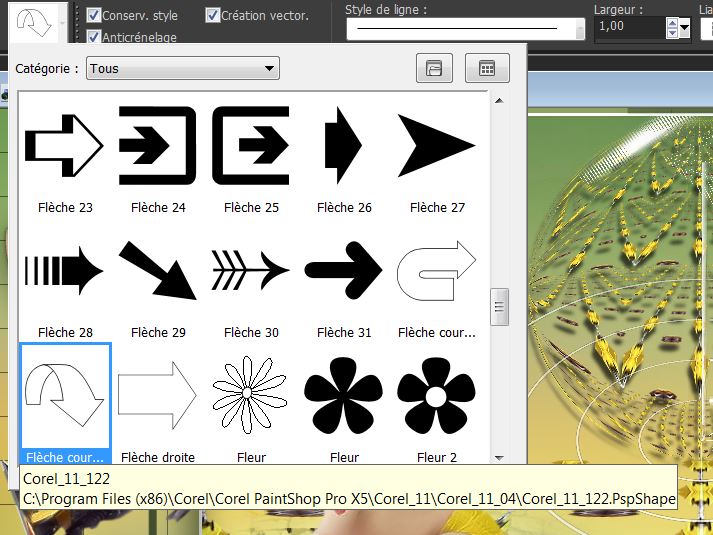Viewport: 713px width, 535px height.
Task: Click the folder icon button beside Catégorie
Action: pyautogui.click(x=434, y=68)
